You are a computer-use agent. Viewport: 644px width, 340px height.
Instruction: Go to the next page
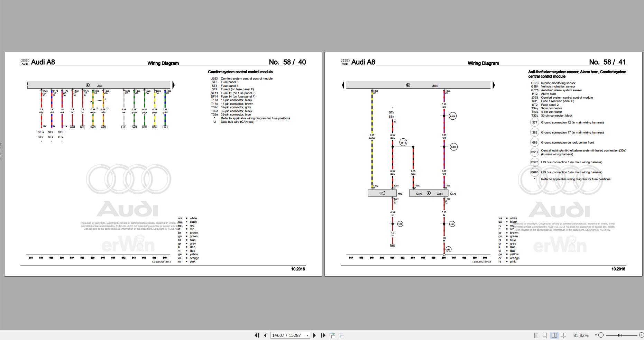pos(314,335)
